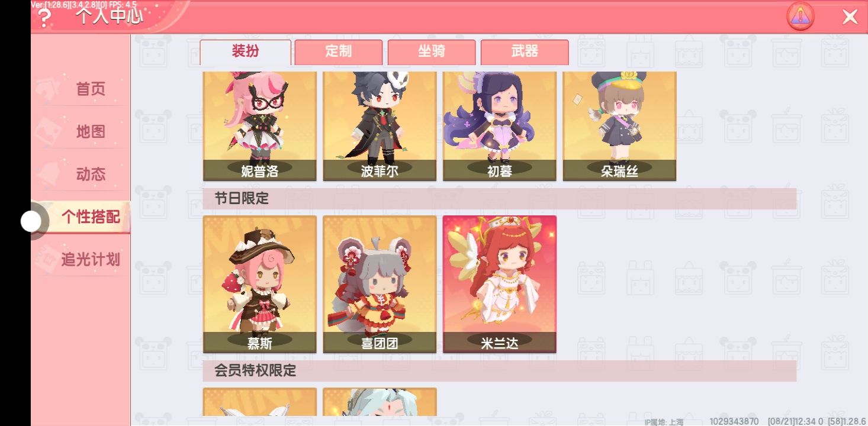Open the 定制 tab
The height and width of the screenshot is (426, 868).
point(339,52)
